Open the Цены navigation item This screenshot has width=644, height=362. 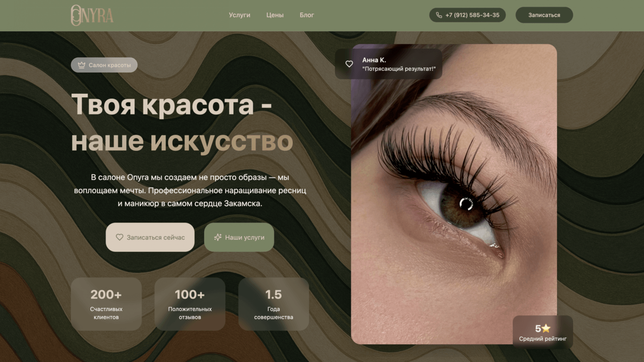tap(274, 15)
